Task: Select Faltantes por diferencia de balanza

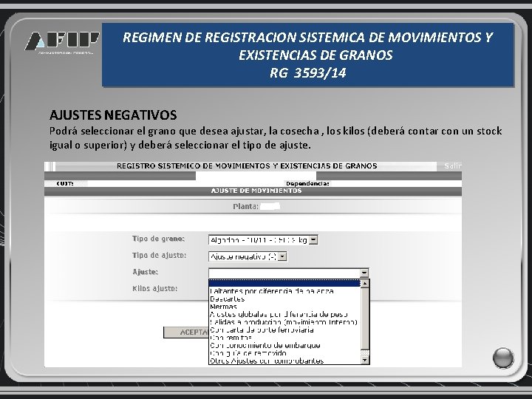Action: tap(272, 291)
